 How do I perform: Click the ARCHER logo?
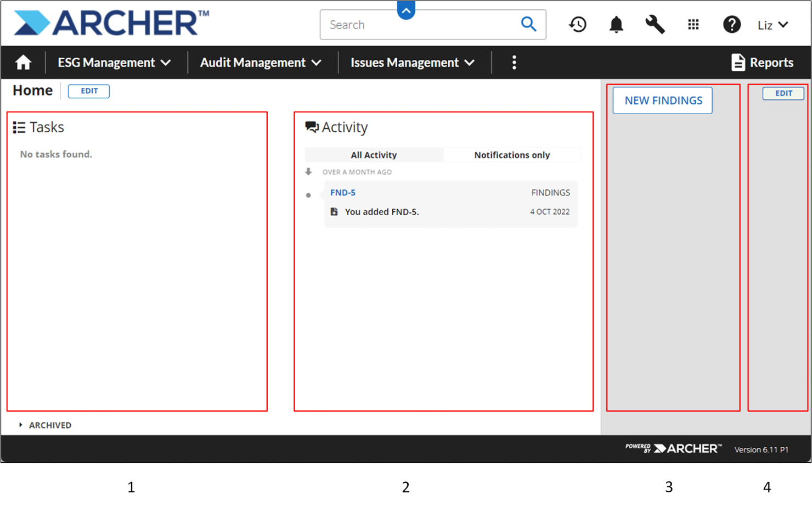click(108, 22)
